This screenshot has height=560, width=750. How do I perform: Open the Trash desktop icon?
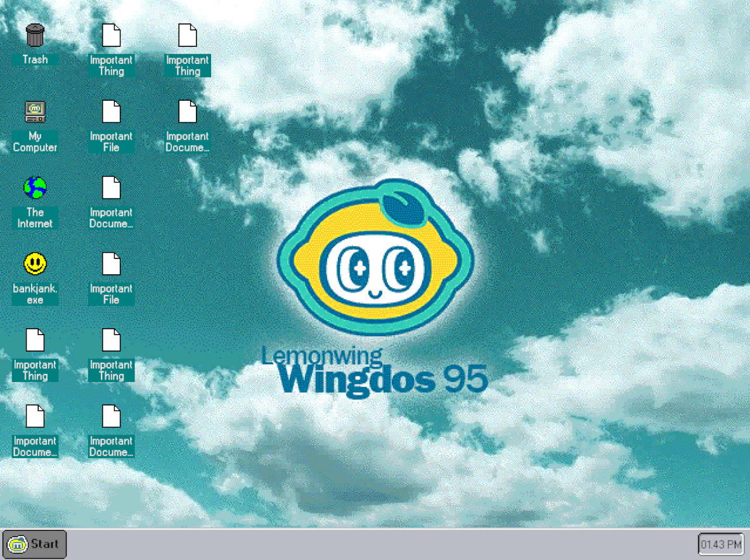tap(35, 44)
